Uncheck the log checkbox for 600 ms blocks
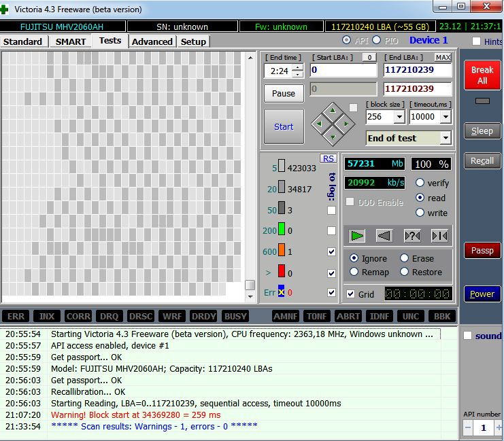 coord(331,251)
